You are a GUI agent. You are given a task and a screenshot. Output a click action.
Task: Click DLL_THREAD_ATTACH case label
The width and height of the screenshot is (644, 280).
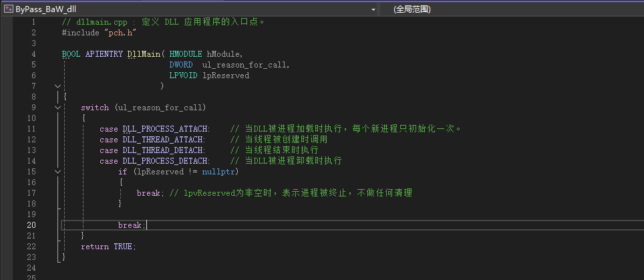tap(164, 139)
